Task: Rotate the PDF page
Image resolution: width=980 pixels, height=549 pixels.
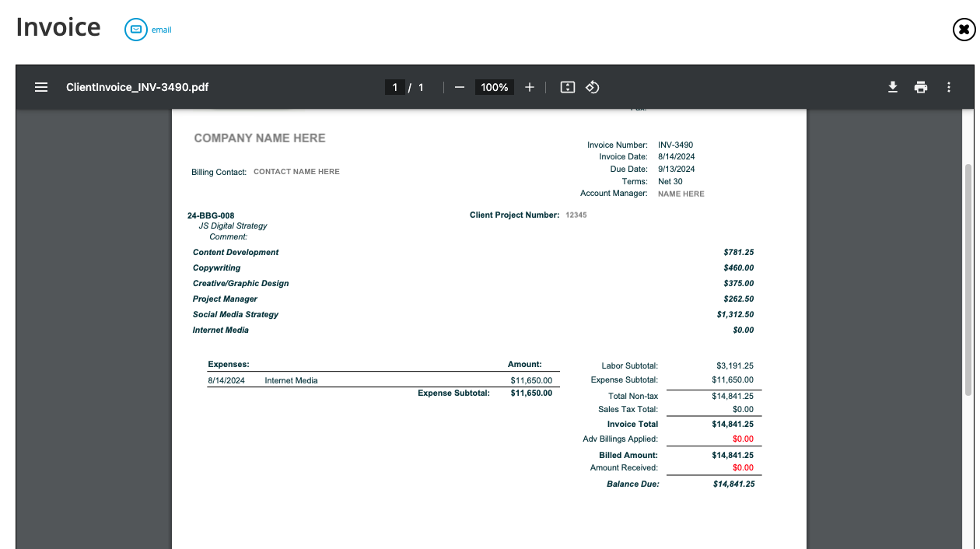Action: [592, 87]
